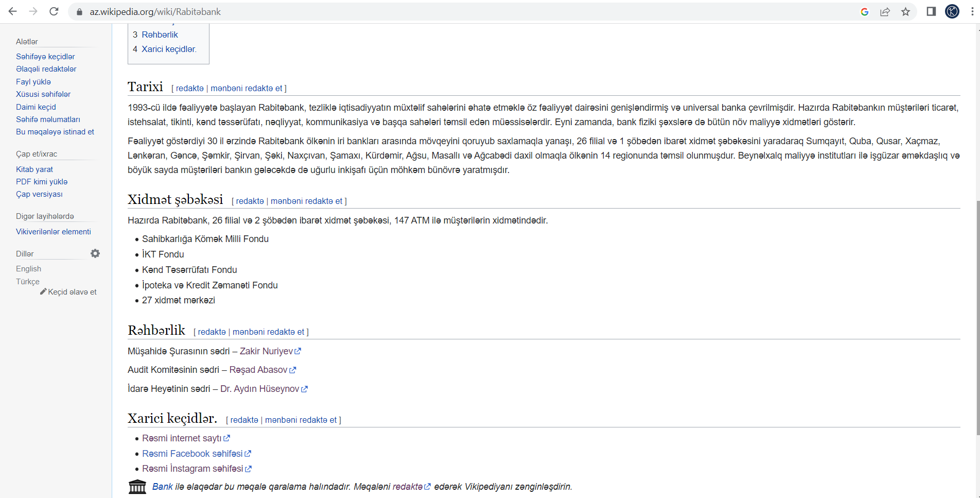980x498 pixels.
Task: Open contents entry 3 Rəhbərlik
Action: pyautogui.click(x=155, y=35)
